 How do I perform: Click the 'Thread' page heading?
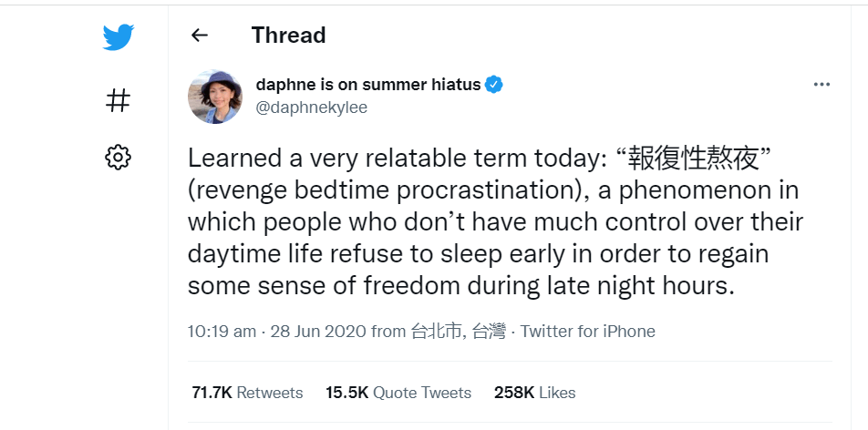(288, 36)
